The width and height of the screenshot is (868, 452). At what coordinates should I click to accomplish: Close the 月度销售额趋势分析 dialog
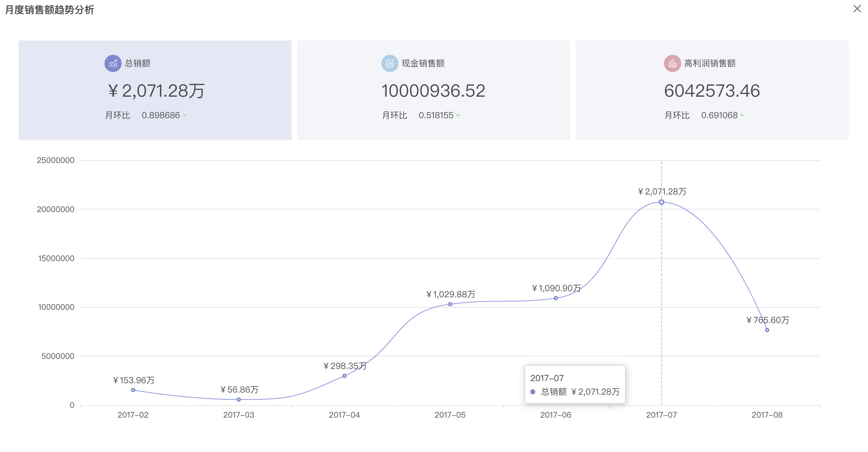tap(857, 9)
